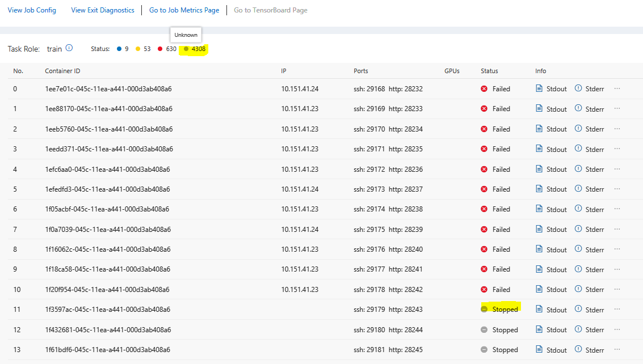
Task: Click the blue status dot showing 9
Action: point(119,49)
